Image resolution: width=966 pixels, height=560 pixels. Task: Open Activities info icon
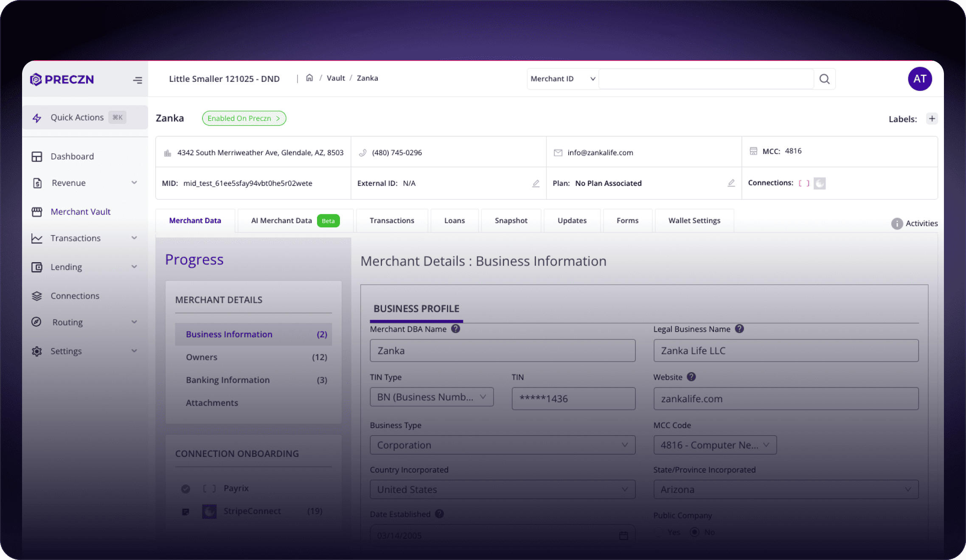point(897,224)
